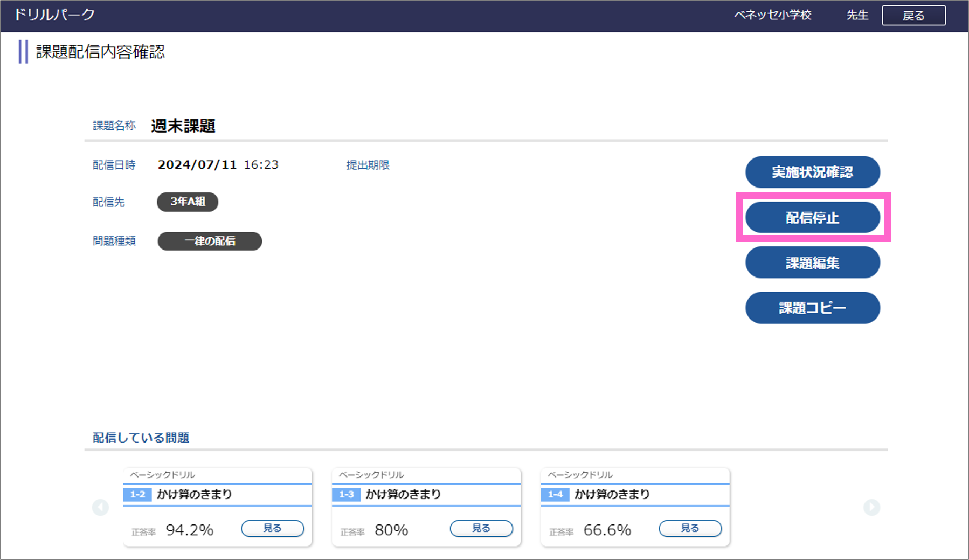Click ベーシックドリル label on the 1-2 card
Viewport: 969px width, 560px height.
click(x=162, y=475)
